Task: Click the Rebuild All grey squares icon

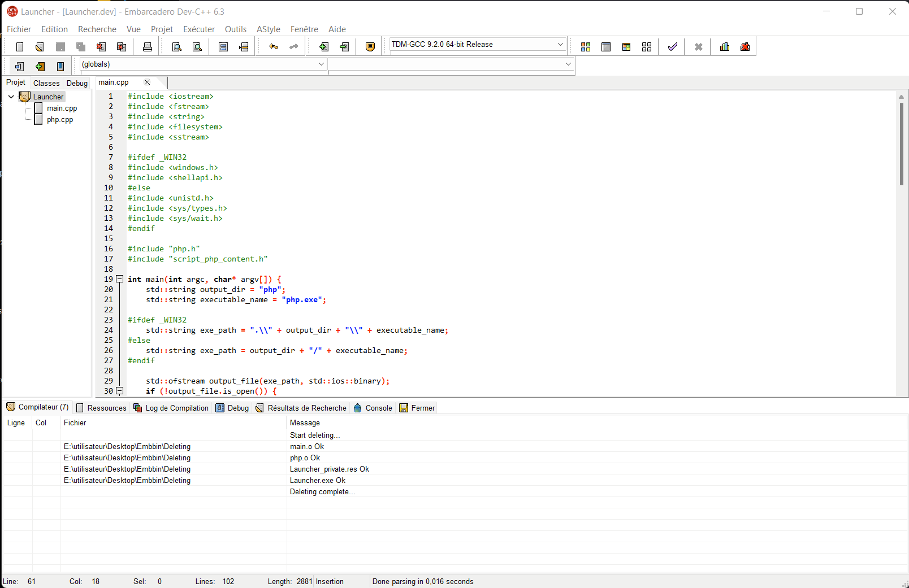Action: [x=647, y=47]
